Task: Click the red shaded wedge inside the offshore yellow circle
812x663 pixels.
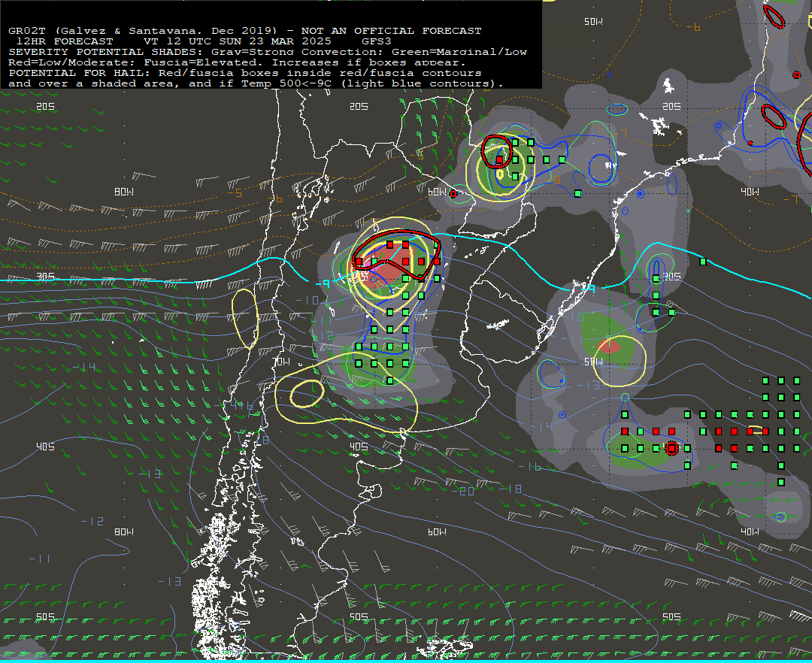Action: click(x=610, y=346)
